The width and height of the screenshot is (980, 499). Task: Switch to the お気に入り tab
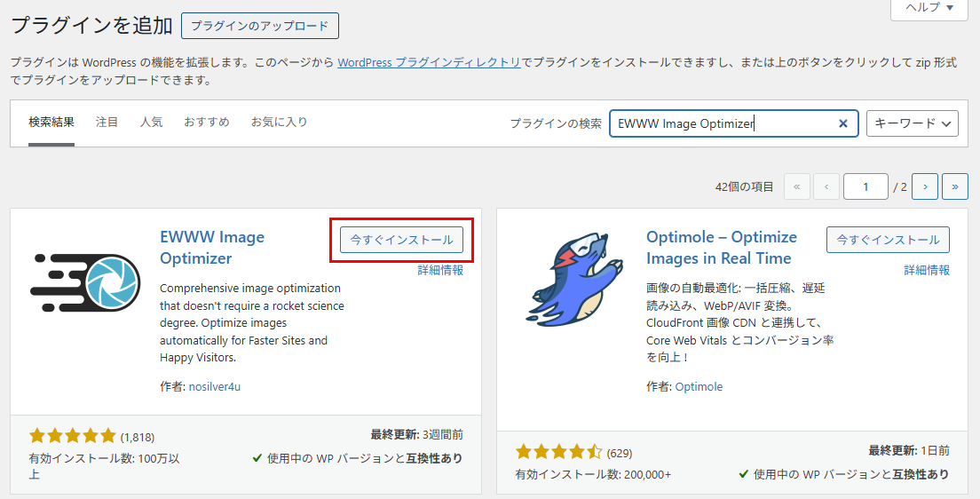(280, 122)
